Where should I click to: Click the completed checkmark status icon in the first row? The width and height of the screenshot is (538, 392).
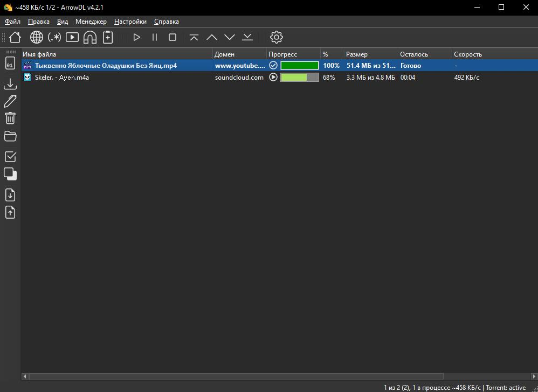273,66
